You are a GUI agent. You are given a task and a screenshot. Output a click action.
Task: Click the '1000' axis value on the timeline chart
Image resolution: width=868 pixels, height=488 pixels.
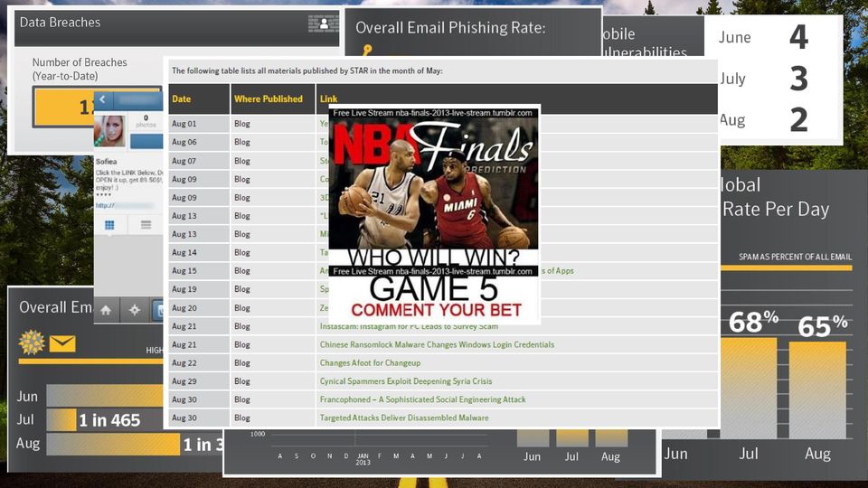258,435
